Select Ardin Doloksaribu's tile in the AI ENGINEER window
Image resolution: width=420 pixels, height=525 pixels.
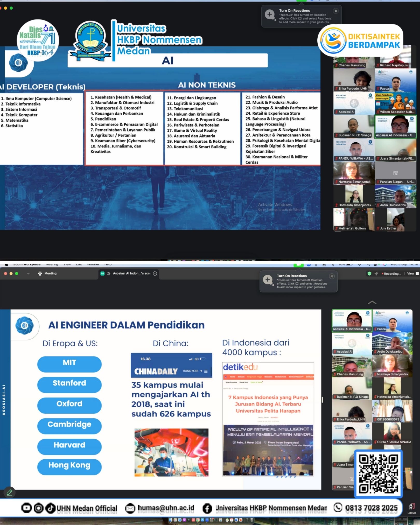coord(392,343)
